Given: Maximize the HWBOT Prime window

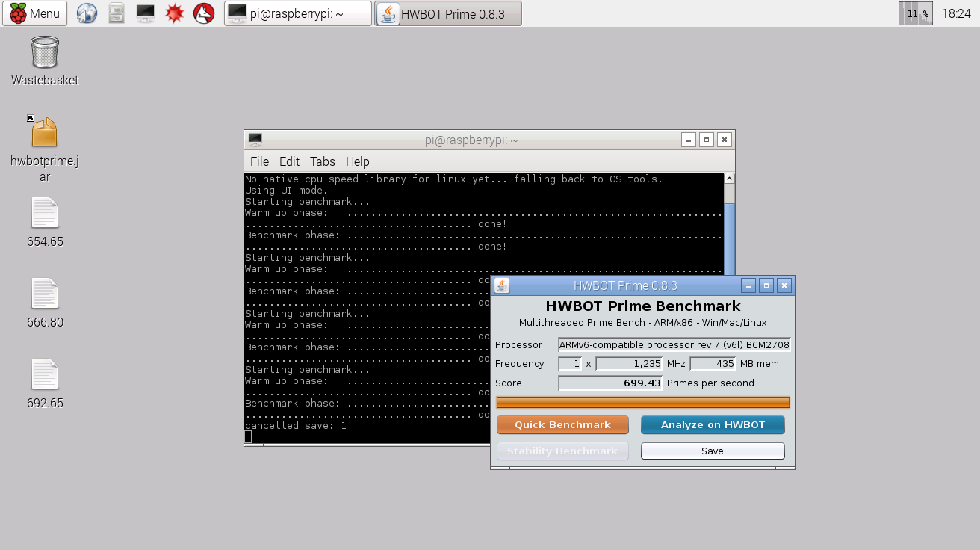Looking at the screenshot, I should (x=766, y=285).
